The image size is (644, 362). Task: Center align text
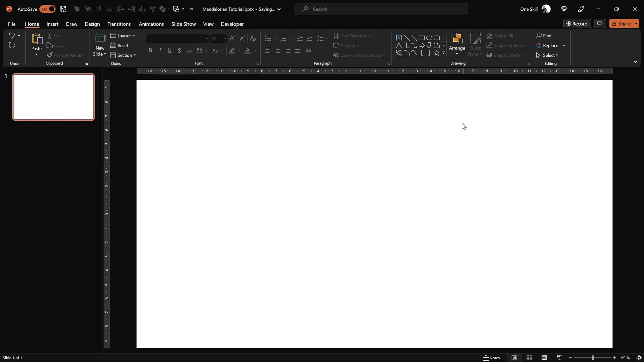278,50
